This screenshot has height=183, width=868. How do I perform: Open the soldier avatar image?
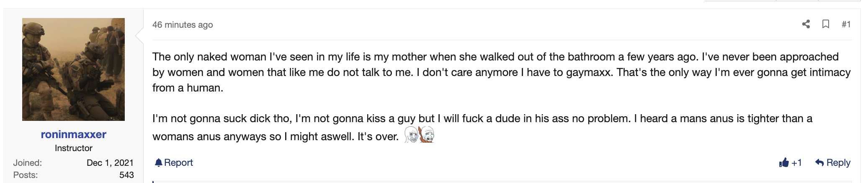[73, 69]
